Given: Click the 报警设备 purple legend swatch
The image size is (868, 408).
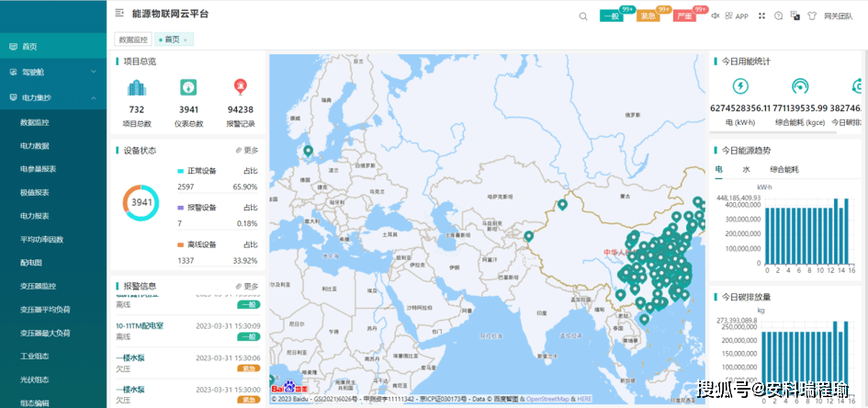Looking at the screenshot, I should pos(180,208).
